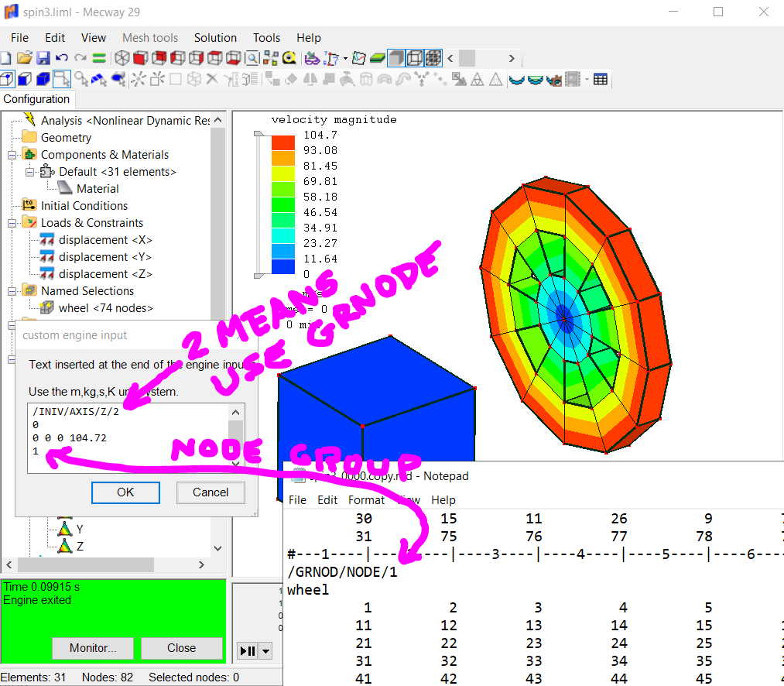
Task: Open dropdown next to play/pause control
Action: point(265,651)
